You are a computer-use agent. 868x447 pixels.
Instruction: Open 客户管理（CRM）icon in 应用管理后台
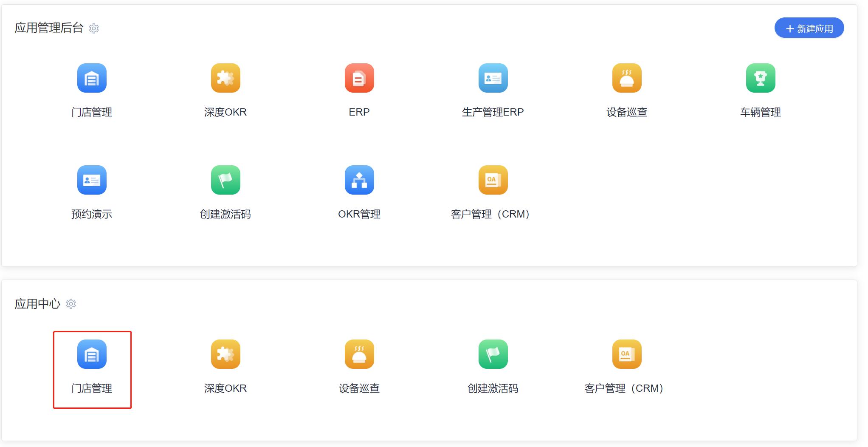click(493, 180)
